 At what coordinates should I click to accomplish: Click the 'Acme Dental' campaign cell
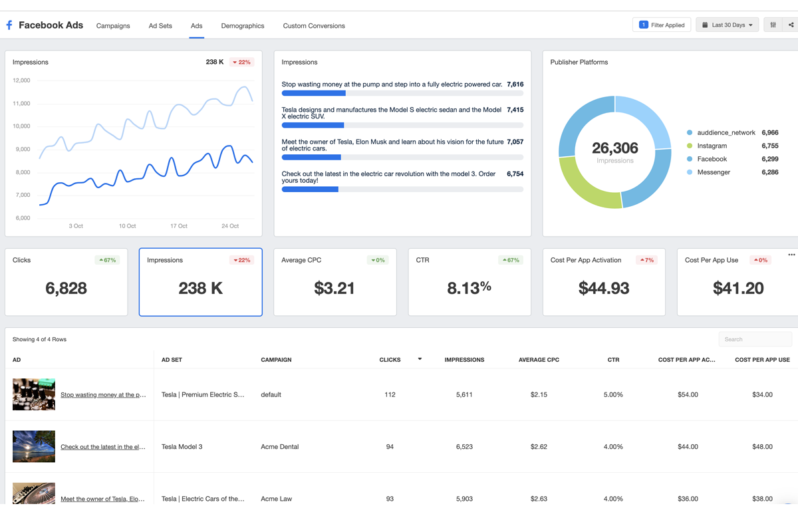coord(280,447)
